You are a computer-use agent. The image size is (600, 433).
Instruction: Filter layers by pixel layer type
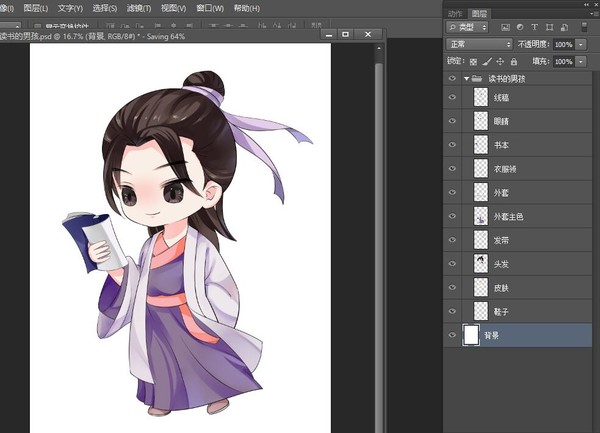(505, 27)
